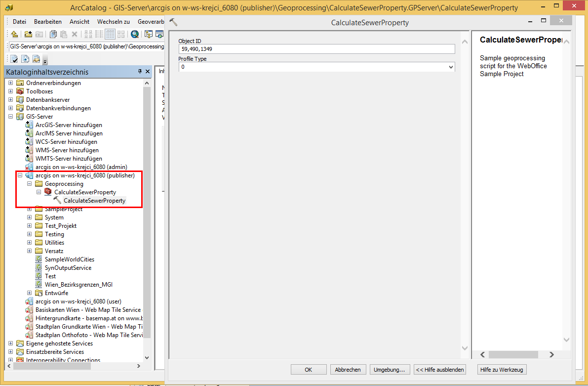The height and width of the screenshot is (386, 588).
Task: Click inside the Object ID input field
Action: 316,49
